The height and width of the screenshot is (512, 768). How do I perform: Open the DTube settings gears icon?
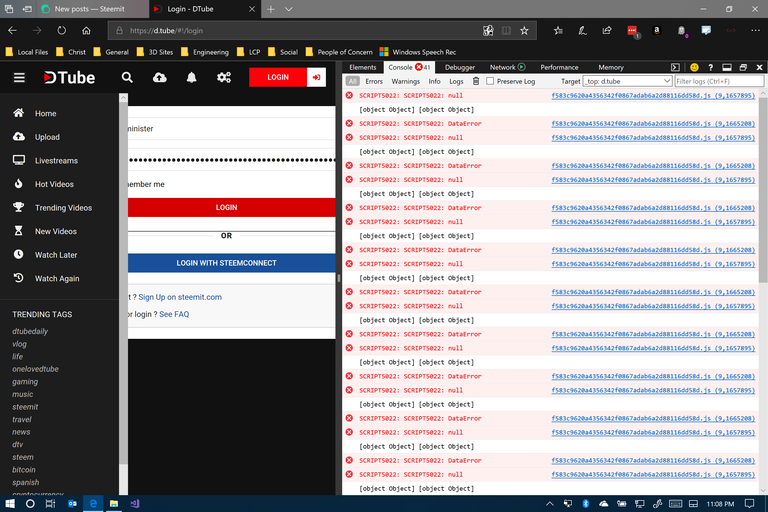[x=223, y=77]
